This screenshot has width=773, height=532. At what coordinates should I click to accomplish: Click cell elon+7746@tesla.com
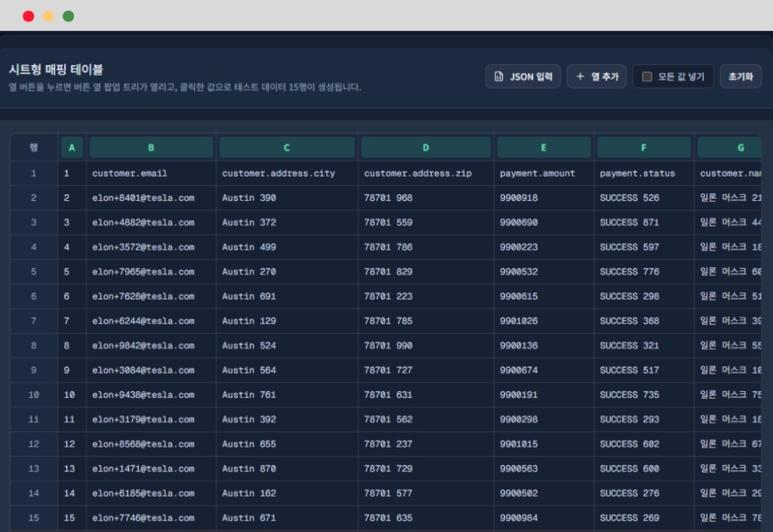point(151,518)
